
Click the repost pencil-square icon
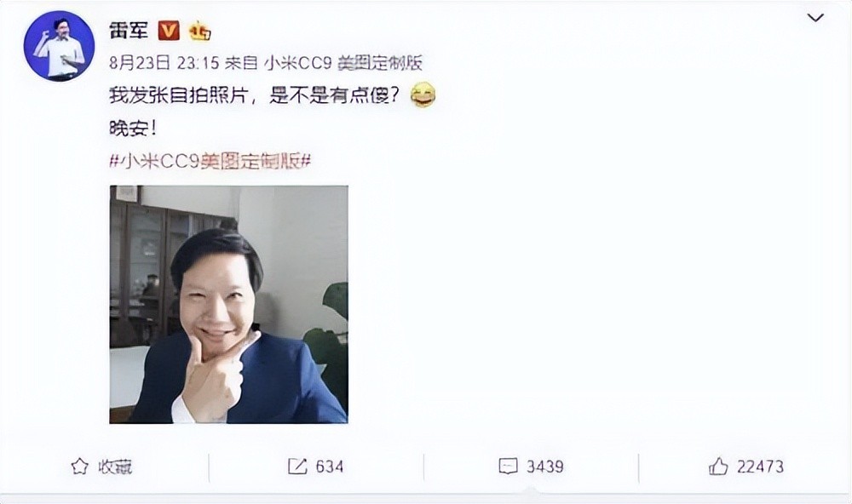[x=297, y=466]
